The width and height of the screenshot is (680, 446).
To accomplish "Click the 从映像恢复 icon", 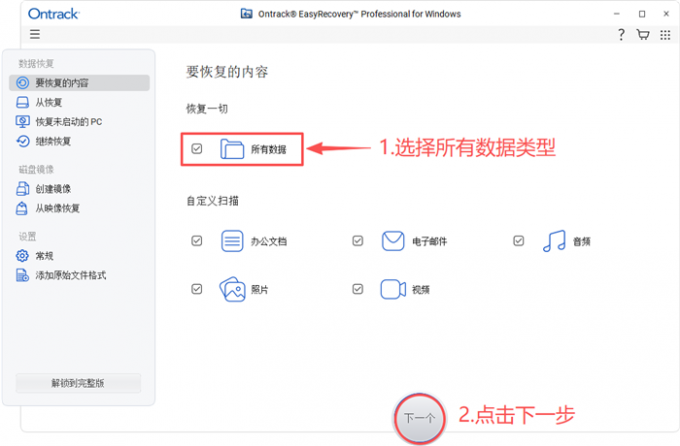I will pyautogui.click(x=22, y=208).
